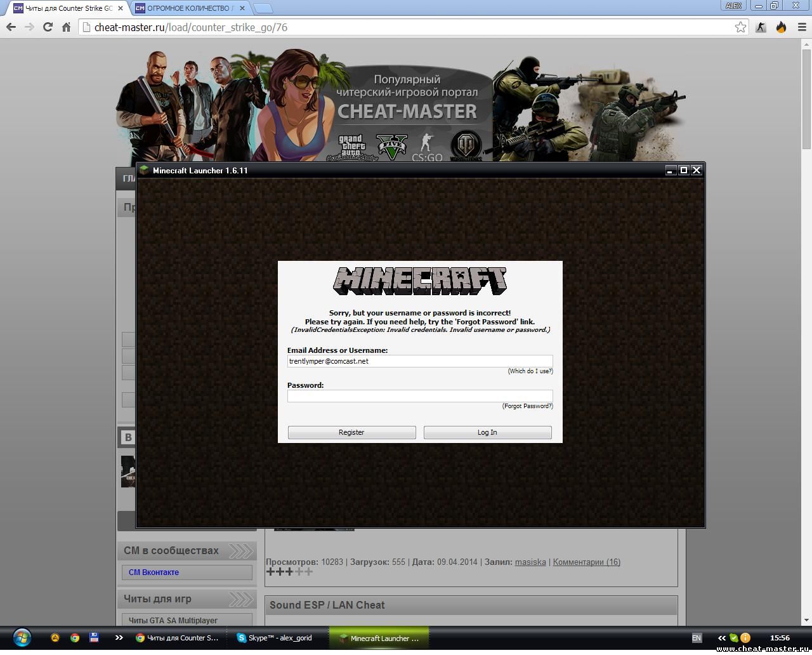Click the flame extension icon

click(x=781, y=27)
